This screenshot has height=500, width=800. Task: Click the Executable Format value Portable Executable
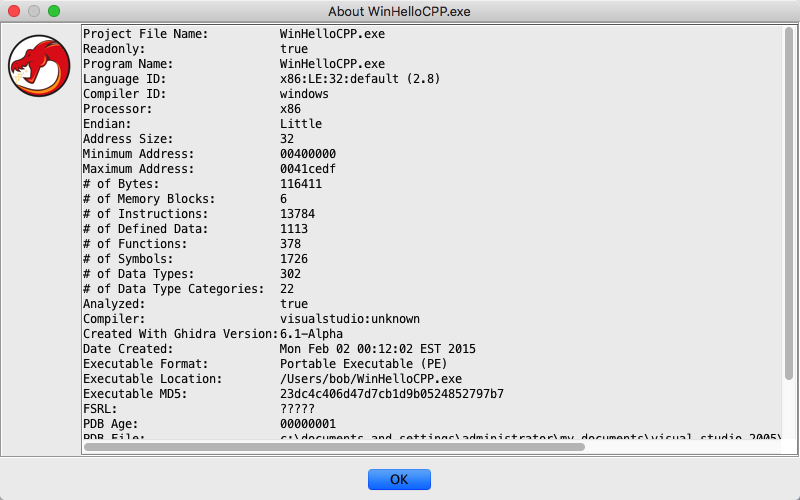coord(364,364)
